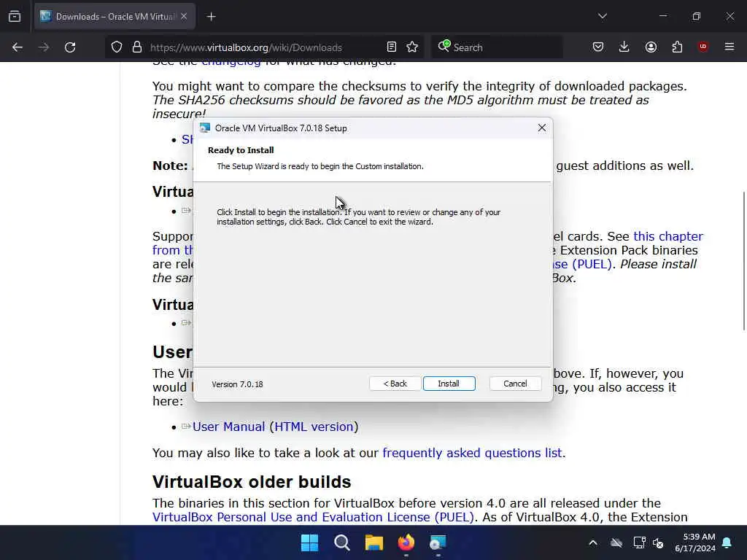Open the Firefox downloads panel
This screenshot has height=560, width=747.
(624, 47)
